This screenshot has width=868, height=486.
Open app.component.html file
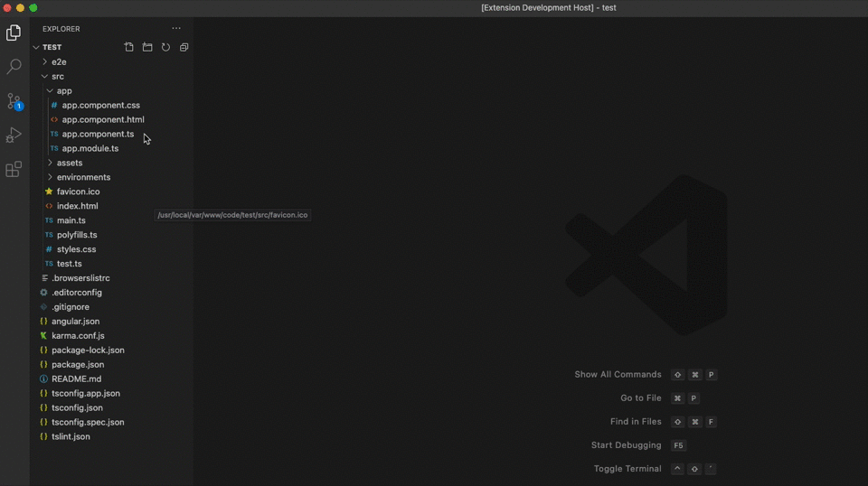click(x=103, y=119)
